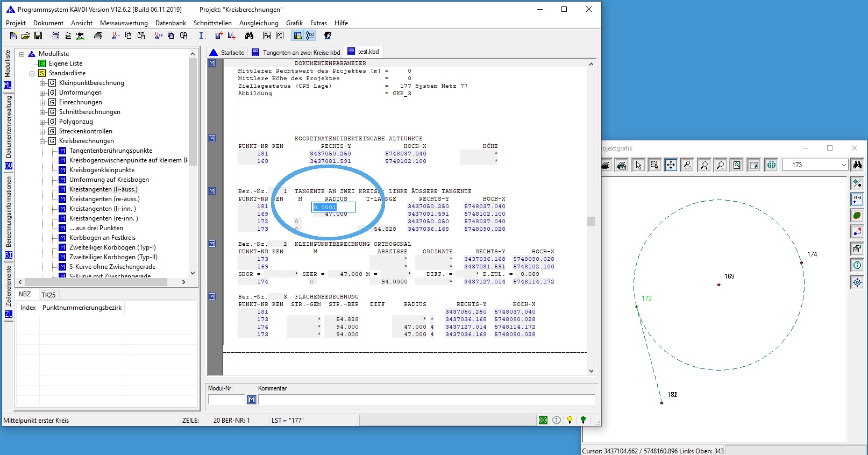Click the zoom-out magnifier in Projektgrafik
868x455 pixels.
(x=721, y=165)
